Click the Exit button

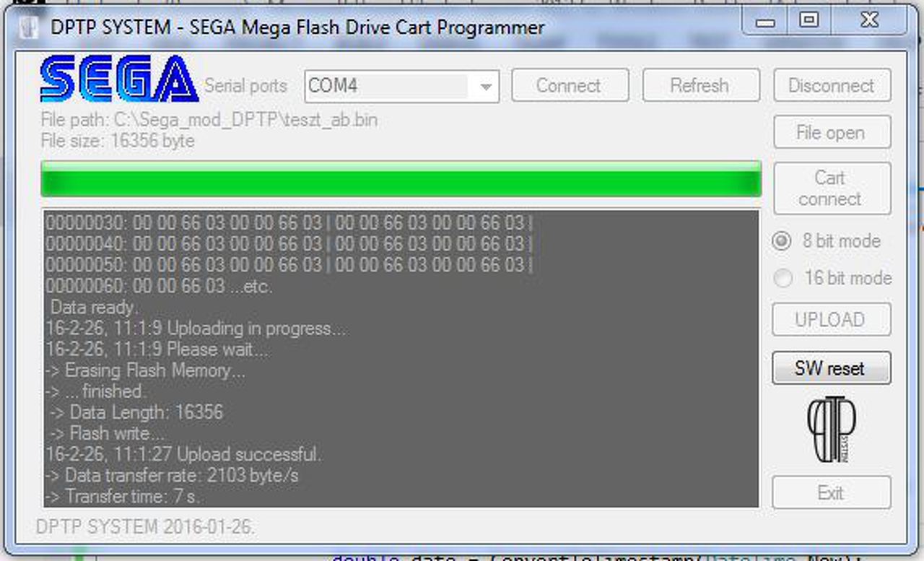tap(832, 493)
